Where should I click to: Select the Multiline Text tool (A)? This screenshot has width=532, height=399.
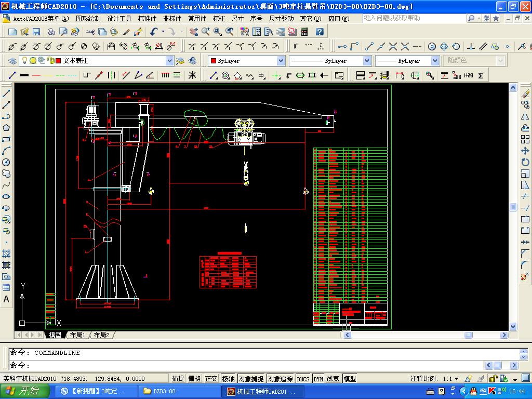pyautogui.click(x=6, y=299)
